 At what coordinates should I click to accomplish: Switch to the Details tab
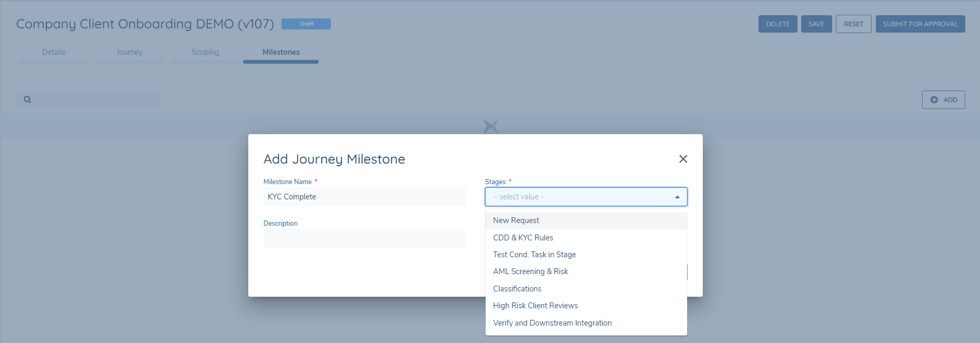pos(54,52)
